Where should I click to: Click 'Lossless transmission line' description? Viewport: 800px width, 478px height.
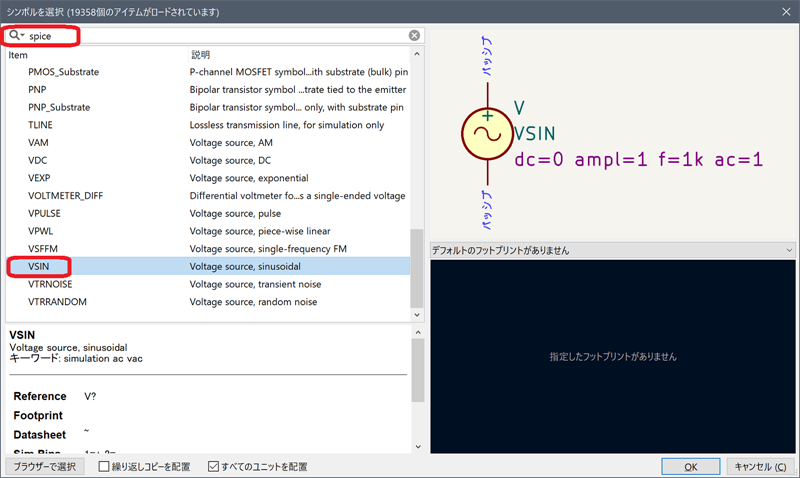coord(287,125)
